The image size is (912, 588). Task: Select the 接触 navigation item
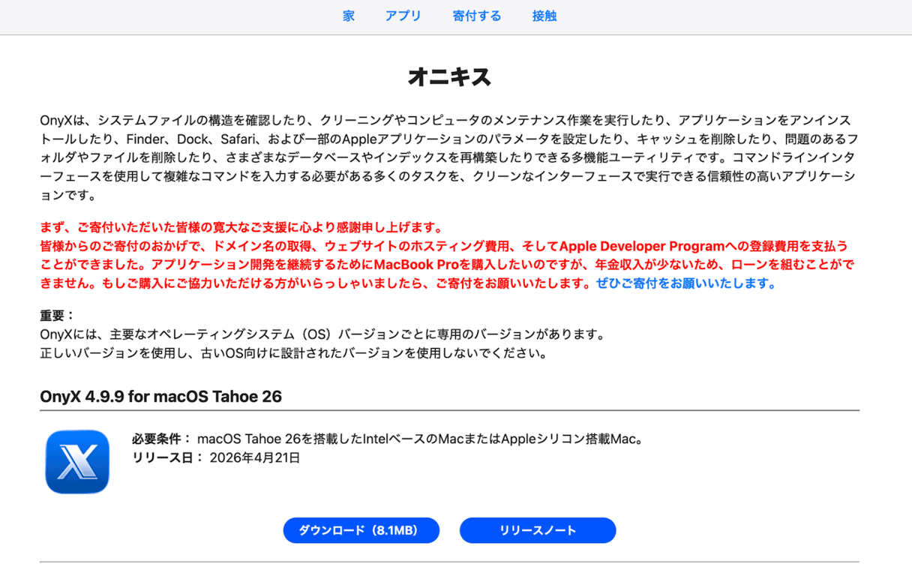[x=544, y=16]
